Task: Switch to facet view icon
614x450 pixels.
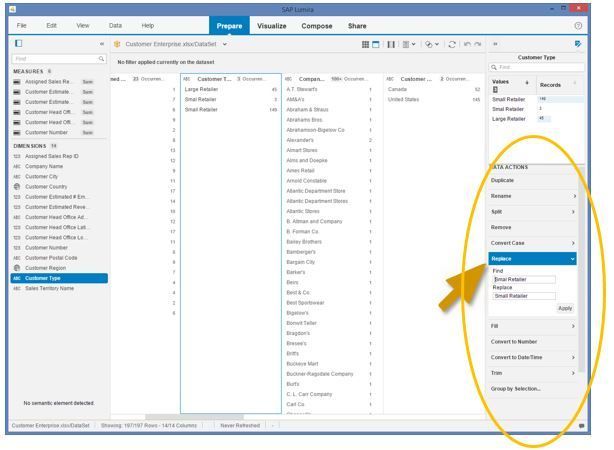Action: tap(376, 44)
